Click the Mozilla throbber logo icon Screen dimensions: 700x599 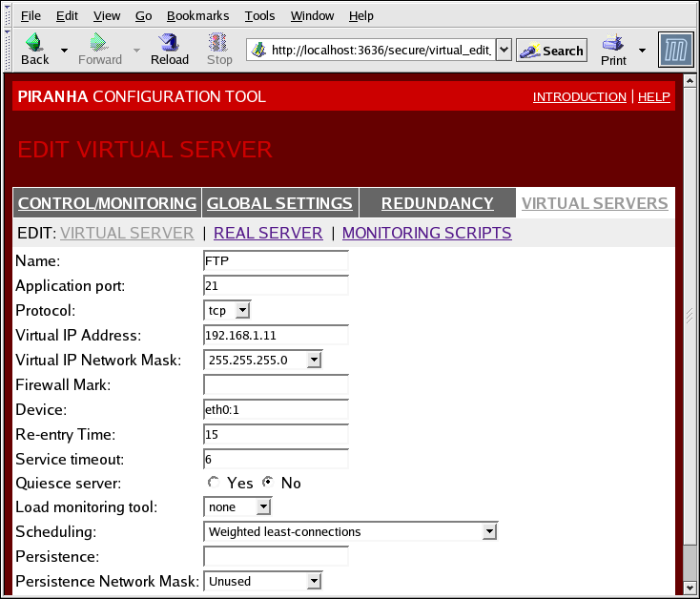[x=676, y=50]
